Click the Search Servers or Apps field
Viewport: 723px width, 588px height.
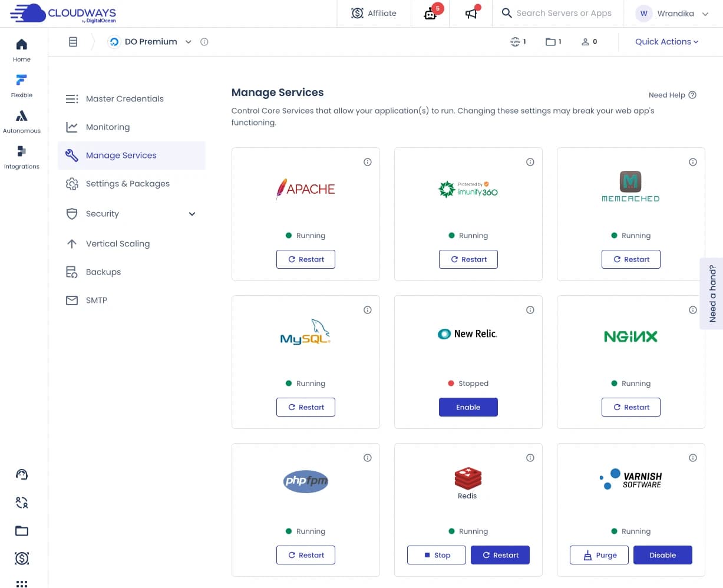(563, 14)
